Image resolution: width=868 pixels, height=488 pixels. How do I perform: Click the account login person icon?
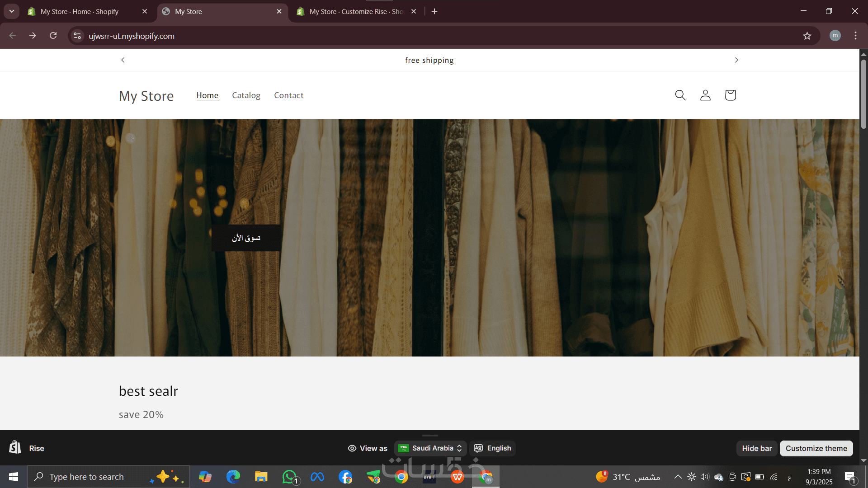(x=705, y=95)
